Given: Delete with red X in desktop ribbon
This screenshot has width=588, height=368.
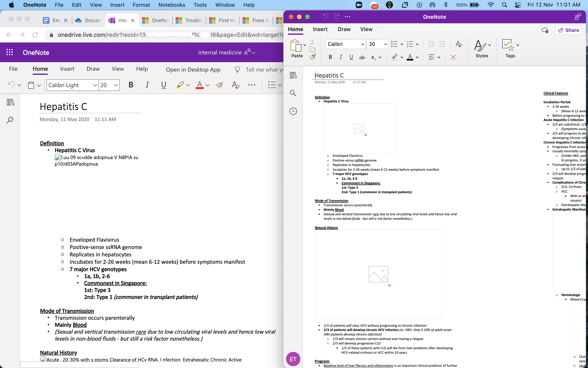Looking at the screenshot, I should (453, 57).
